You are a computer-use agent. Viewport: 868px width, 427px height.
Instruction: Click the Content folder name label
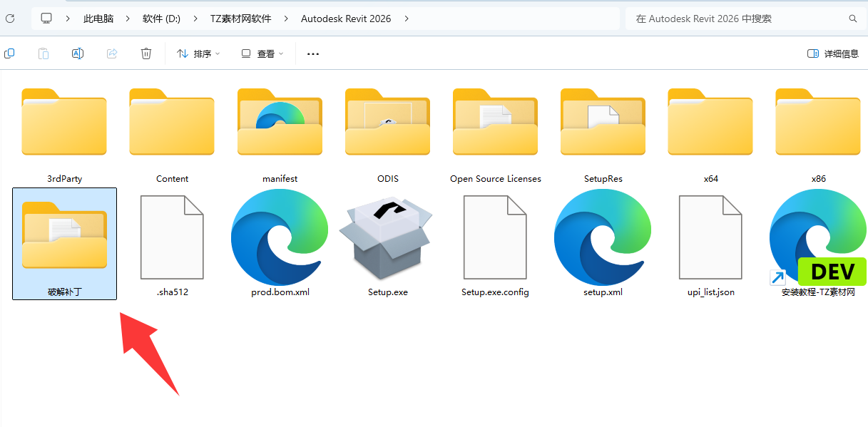coord(172,179)
